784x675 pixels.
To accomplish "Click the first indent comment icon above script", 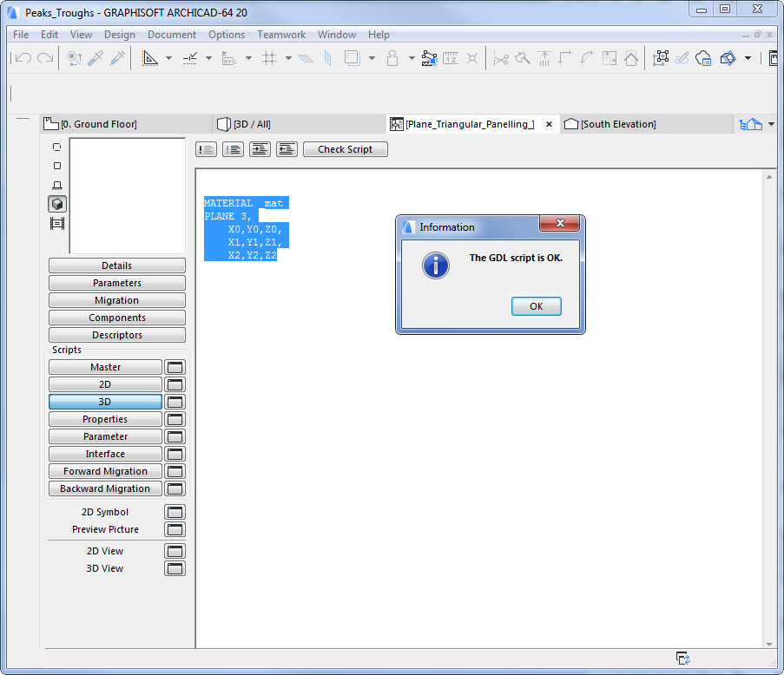I will [206, 149].
